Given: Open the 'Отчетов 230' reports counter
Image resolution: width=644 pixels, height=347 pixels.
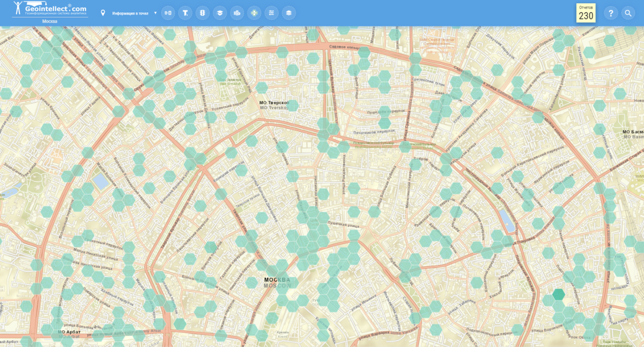Looking at the screenshot, I should [586, 13].
